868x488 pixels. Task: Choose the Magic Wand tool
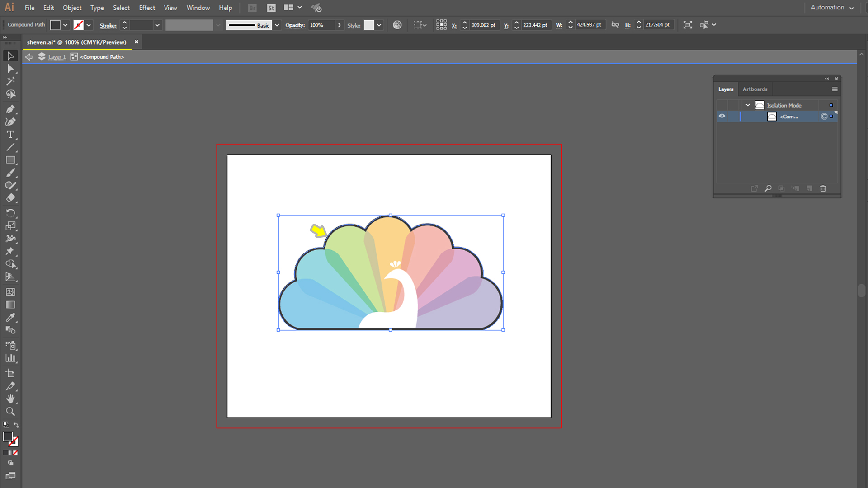tap(10, 81)
